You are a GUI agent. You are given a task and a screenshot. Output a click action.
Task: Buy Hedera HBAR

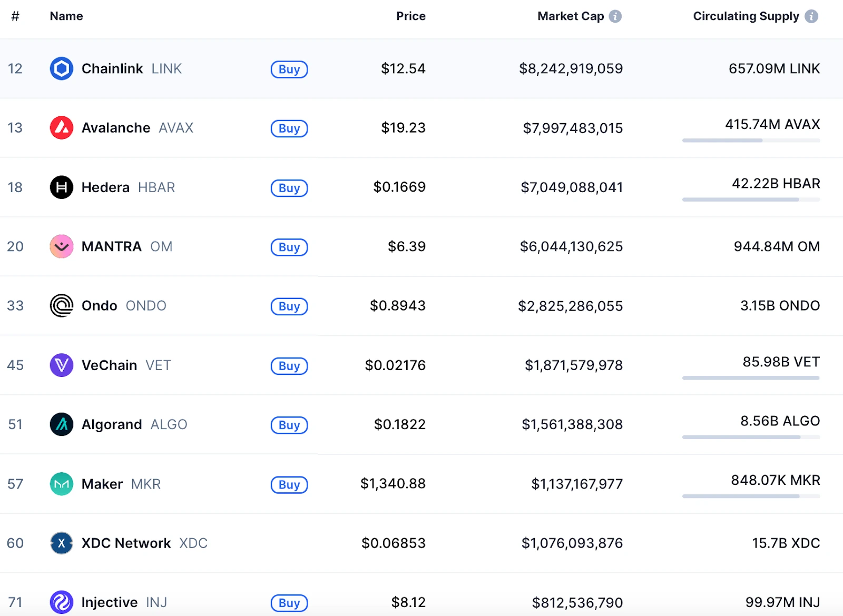[x=289, y=187]
